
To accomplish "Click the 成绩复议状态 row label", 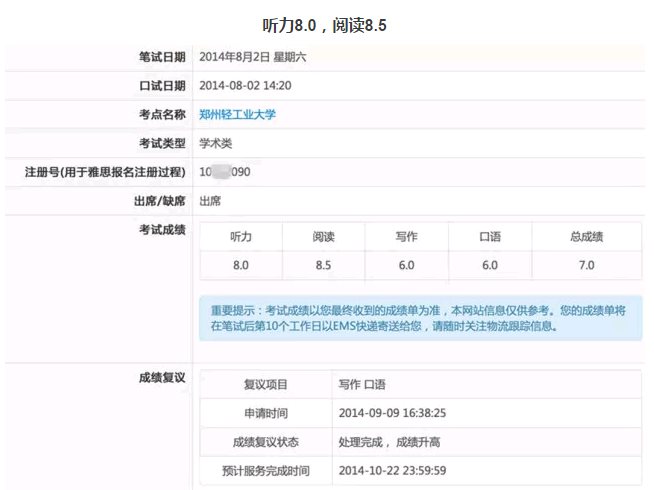I will point(266,442).
